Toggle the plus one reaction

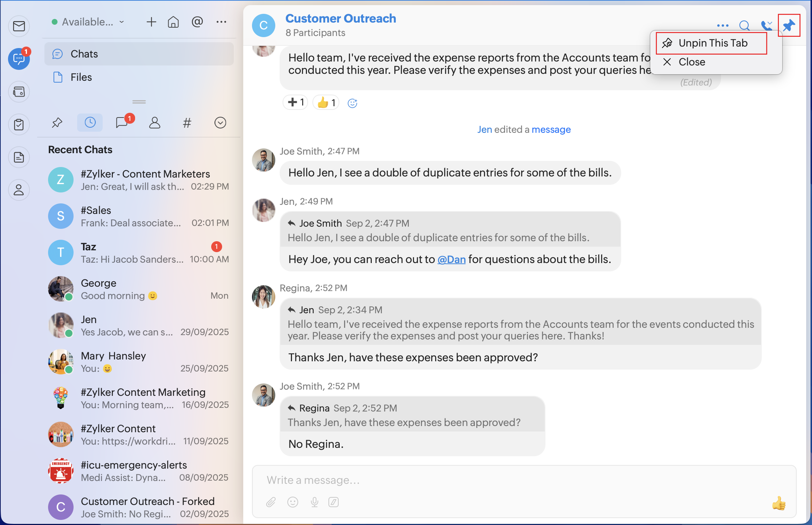pos(296,103)
